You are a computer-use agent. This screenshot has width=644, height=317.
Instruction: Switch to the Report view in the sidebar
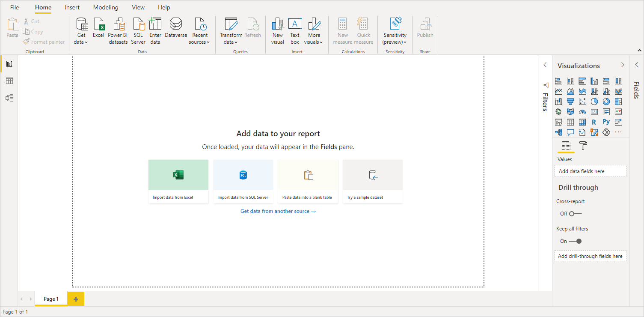tap(9, 64)
